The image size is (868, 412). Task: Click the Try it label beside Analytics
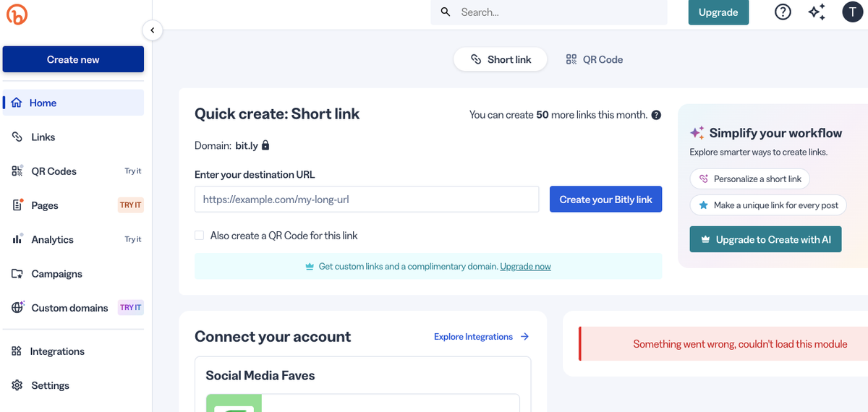pos(133,239)
